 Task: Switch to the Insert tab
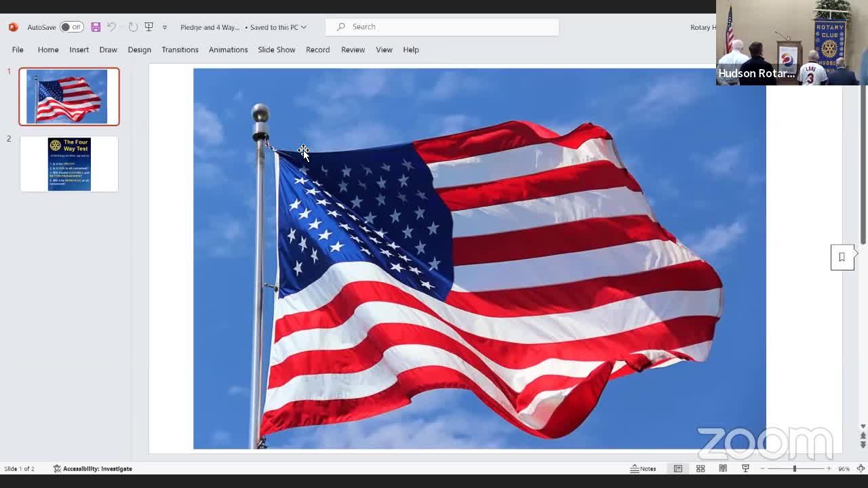click(79, 49)
